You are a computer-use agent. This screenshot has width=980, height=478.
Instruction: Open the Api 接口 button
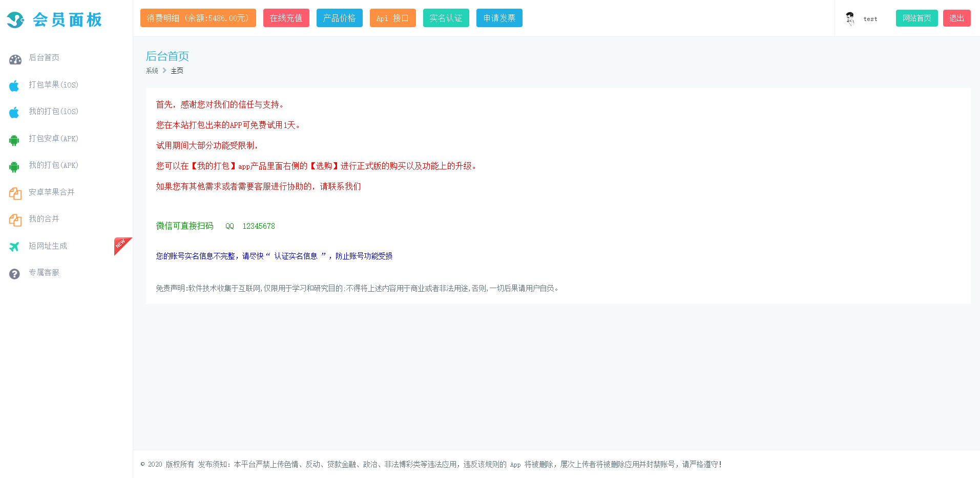[392, 18]
